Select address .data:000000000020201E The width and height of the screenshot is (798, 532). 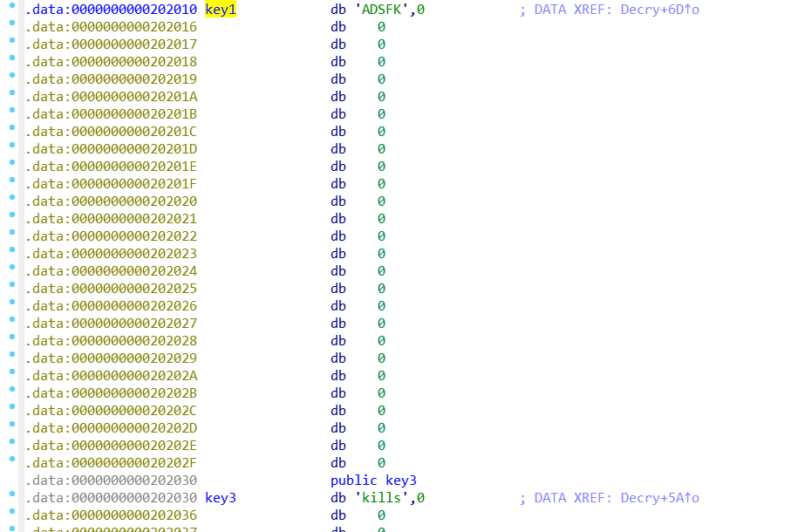(x=111, y=167)
